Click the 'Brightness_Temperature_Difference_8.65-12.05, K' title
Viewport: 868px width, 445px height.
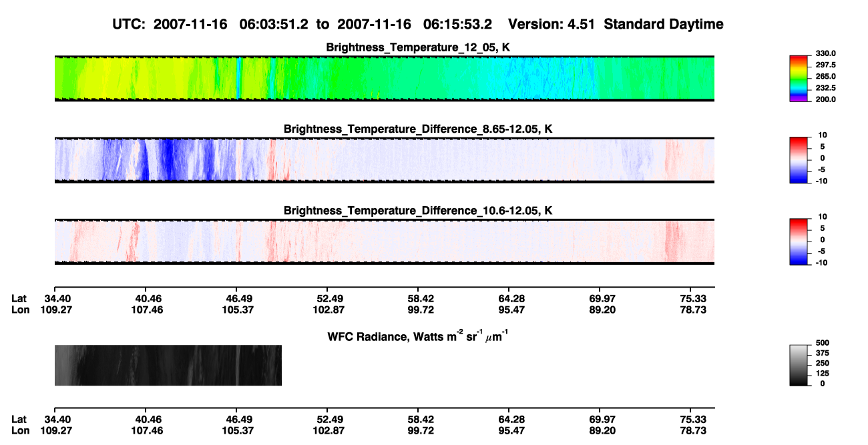coord(418,129)
